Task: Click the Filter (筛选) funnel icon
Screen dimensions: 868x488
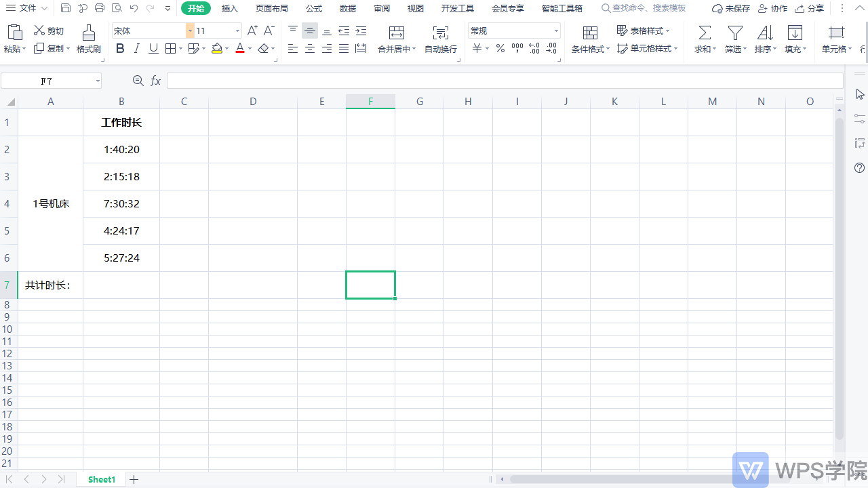Action: pyautogui.click(x=734, y=33)
